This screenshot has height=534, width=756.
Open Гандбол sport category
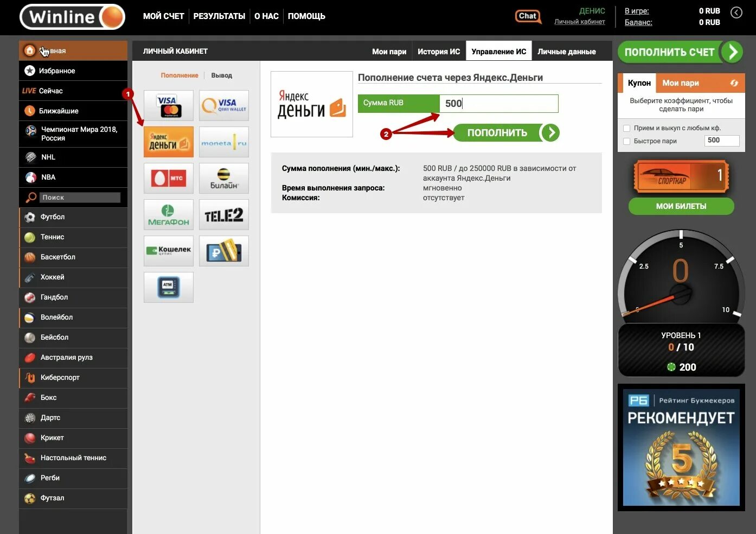[73, 297]
